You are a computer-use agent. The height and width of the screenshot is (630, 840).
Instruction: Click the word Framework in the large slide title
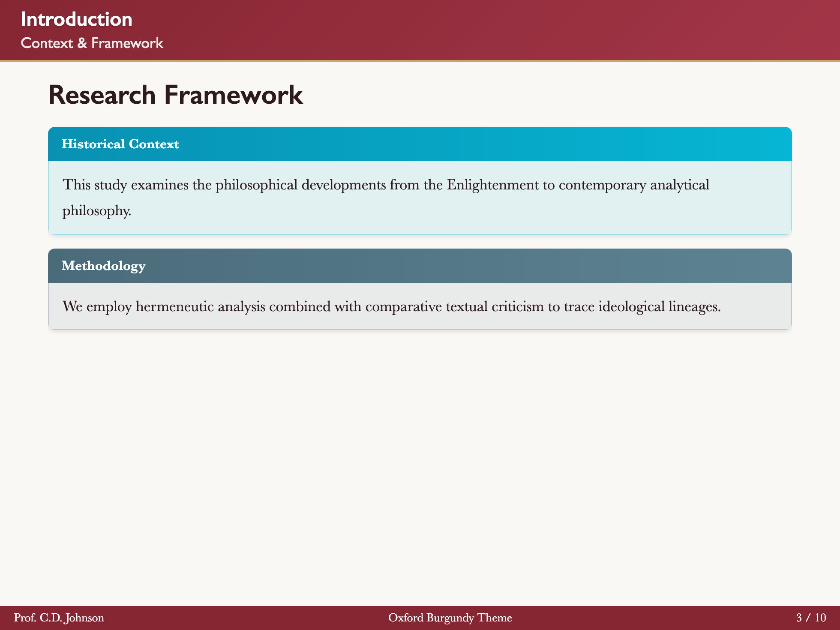coord(234,95)
